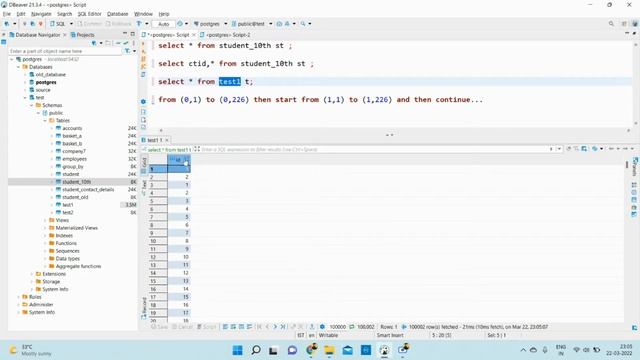Open the File menu

coord(7,14)
